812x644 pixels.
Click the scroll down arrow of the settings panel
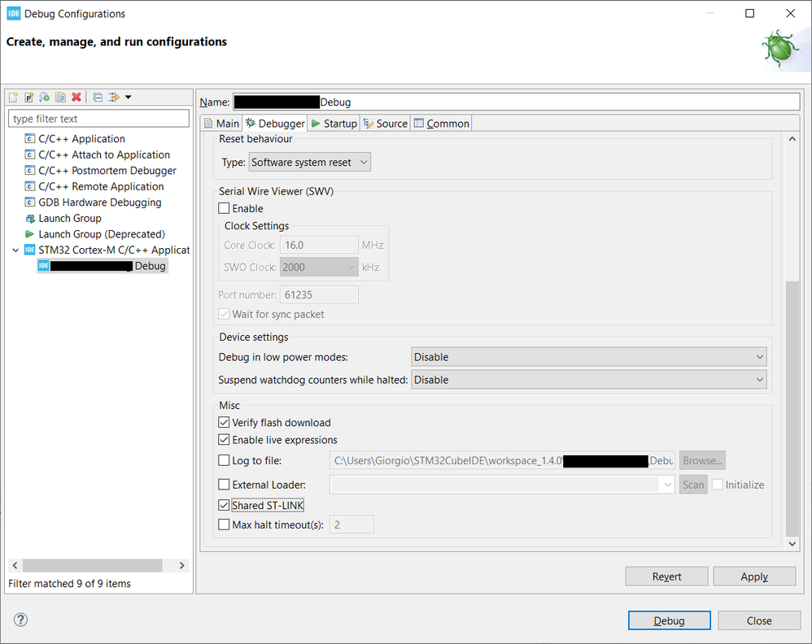(792, 543)
